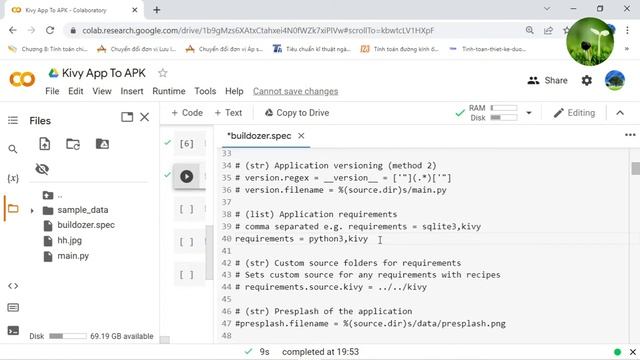Open the Runtime menu

(x=169, y=91)
